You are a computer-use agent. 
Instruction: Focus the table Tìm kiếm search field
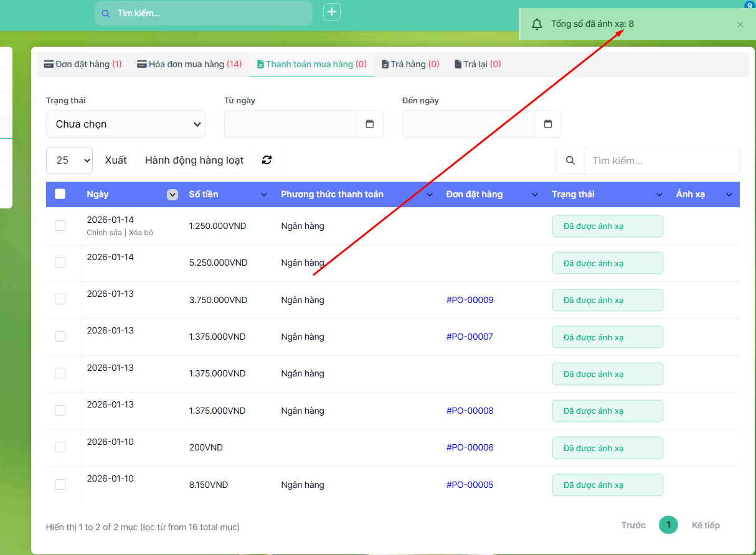pyautogui.click(x=661, y=161)
